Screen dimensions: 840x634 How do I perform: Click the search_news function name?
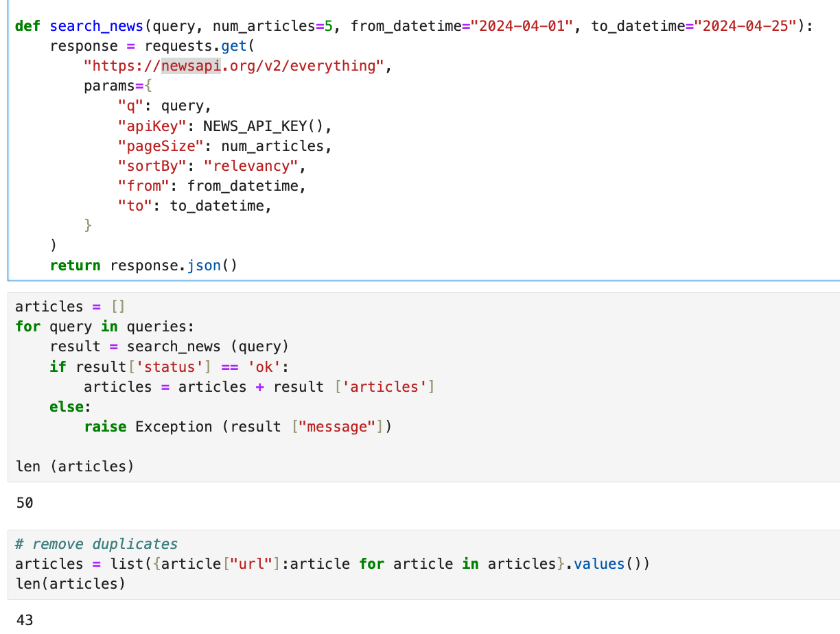click(97, 27)
